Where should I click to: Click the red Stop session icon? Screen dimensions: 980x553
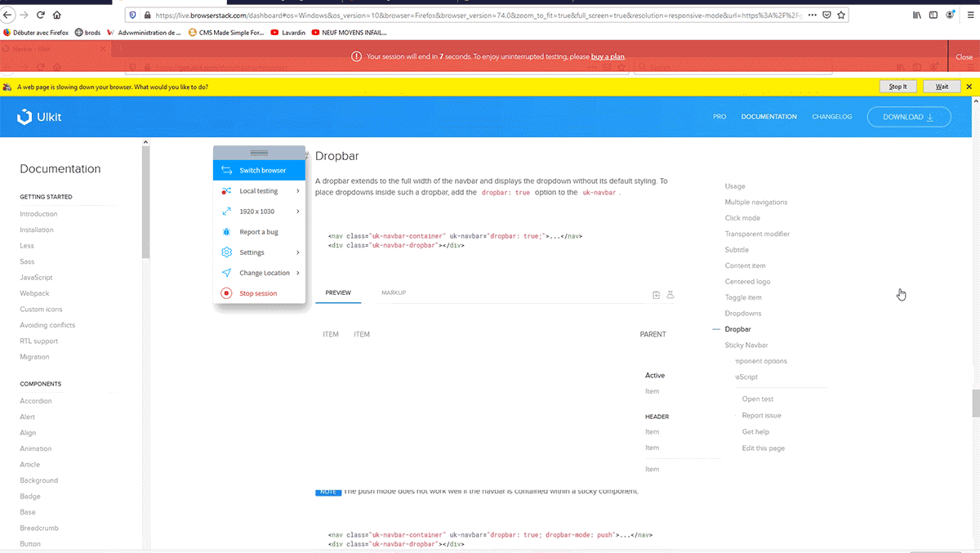(x=226, y=292)
